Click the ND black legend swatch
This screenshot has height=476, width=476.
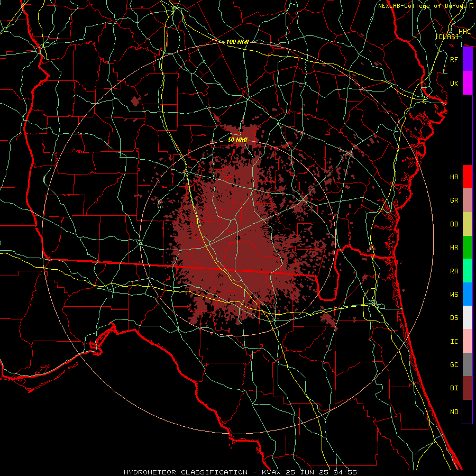[467, 411]
